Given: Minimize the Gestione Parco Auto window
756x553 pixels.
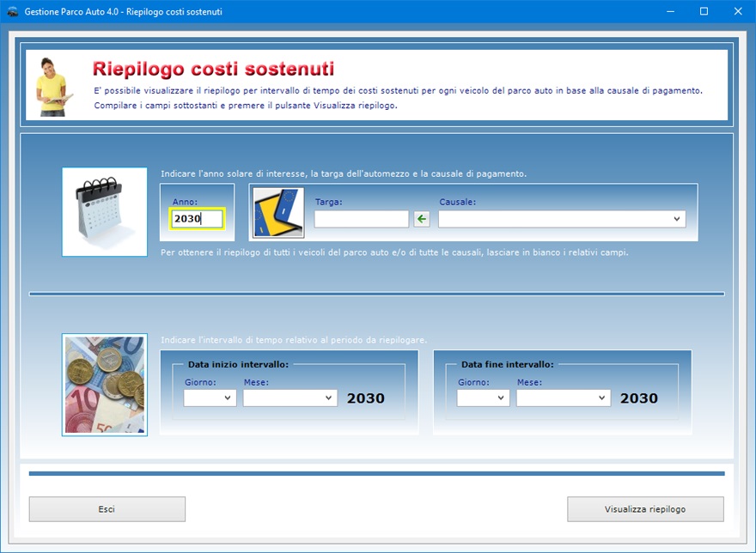Looking at the screenshot, I should (x=670, y=11).
